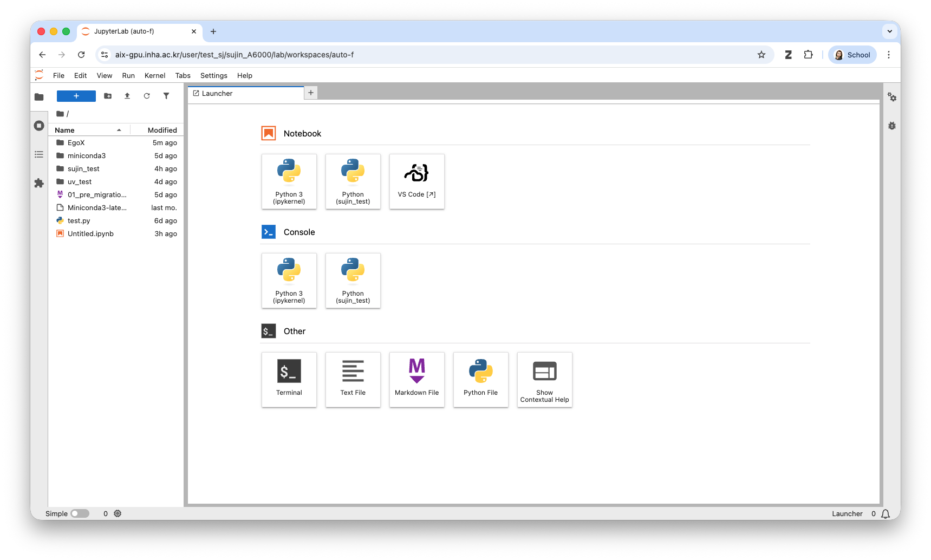Screen dimensions: 931x560
Task: Select Untitled.ipynb notebook file
Action: (116, 234)
